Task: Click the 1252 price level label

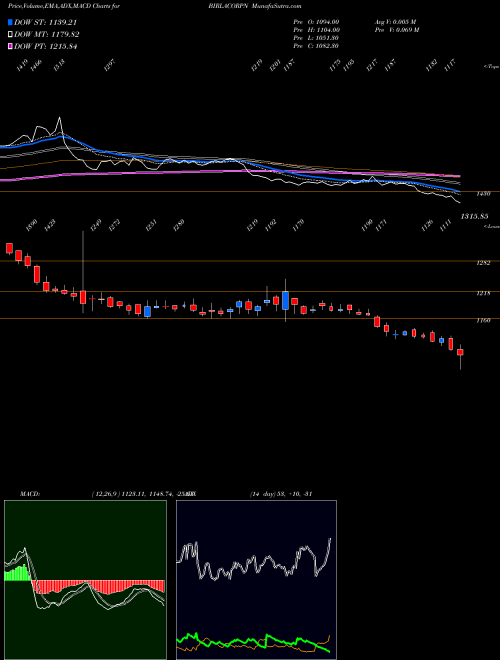Action: [x=483, y=263]
